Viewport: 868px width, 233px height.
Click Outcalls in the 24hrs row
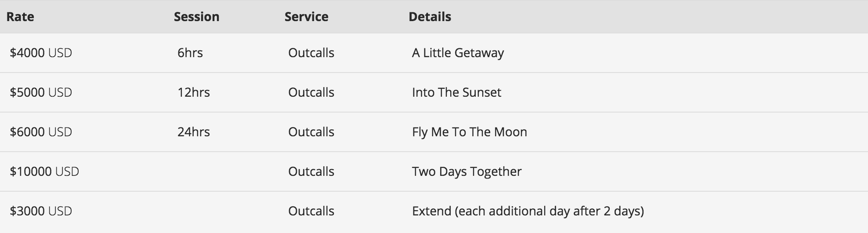coord(311,132)
